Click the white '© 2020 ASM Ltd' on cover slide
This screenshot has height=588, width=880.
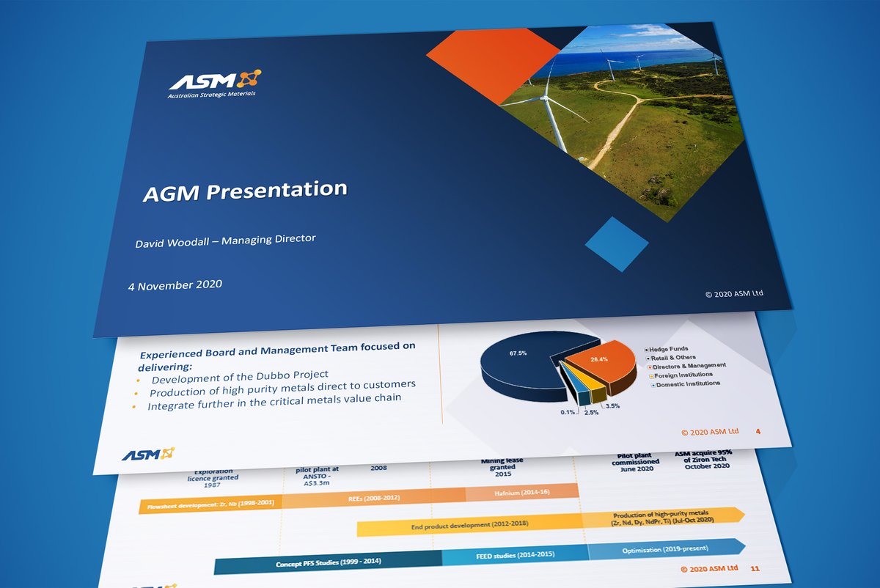pyautogui.click(x=734, y=293)
